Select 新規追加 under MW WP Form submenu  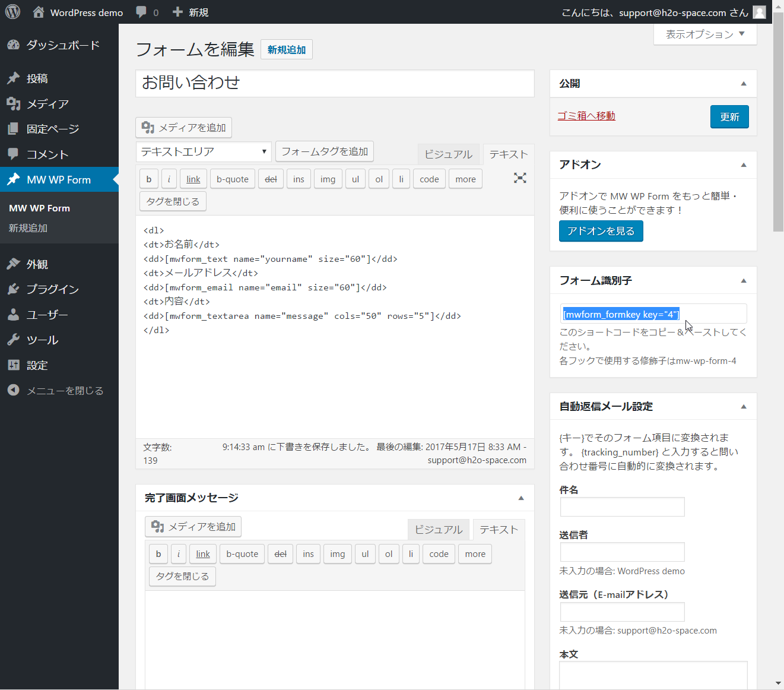[28, 228]
